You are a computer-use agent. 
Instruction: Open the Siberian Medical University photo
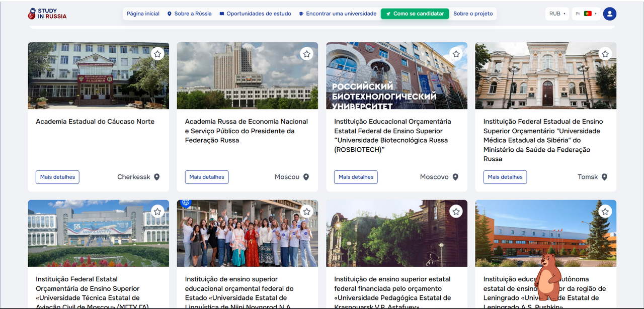[546, 75]
